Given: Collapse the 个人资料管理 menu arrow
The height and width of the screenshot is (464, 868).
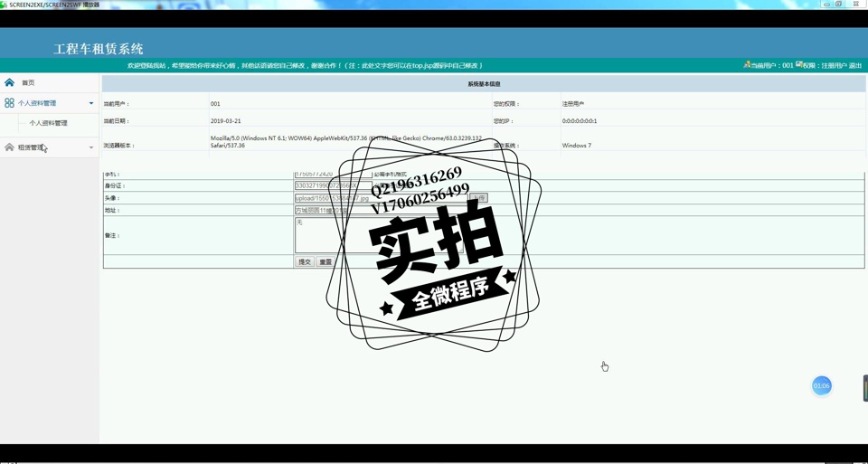Looking at the screenshot, I should 91,103.
